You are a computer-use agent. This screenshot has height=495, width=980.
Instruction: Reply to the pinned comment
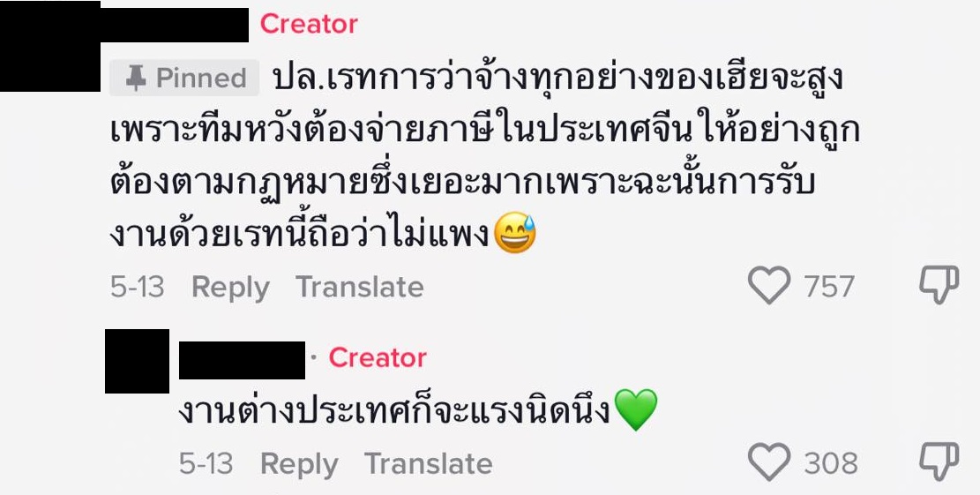[x=230, y=288]
